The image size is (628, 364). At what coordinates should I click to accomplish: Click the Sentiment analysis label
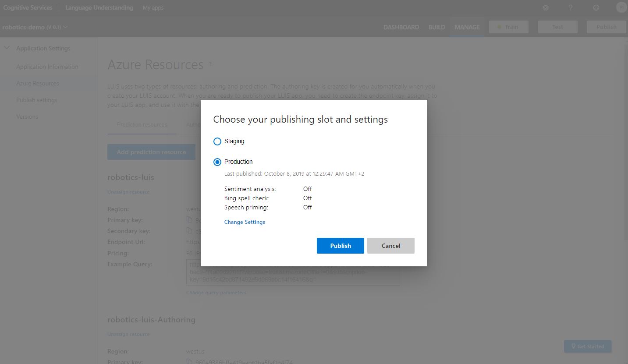pyautogui.click(x=250, y=189)
